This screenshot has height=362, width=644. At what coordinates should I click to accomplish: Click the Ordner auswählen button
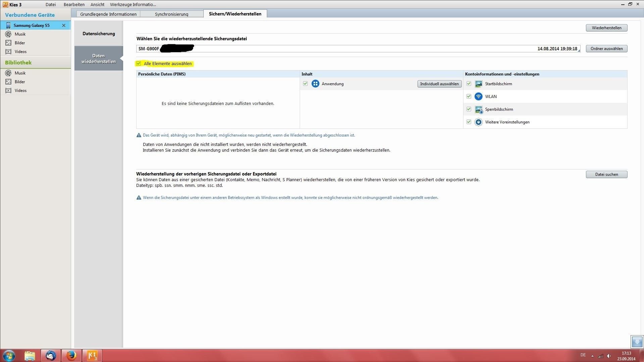click(x=606, y=49)
